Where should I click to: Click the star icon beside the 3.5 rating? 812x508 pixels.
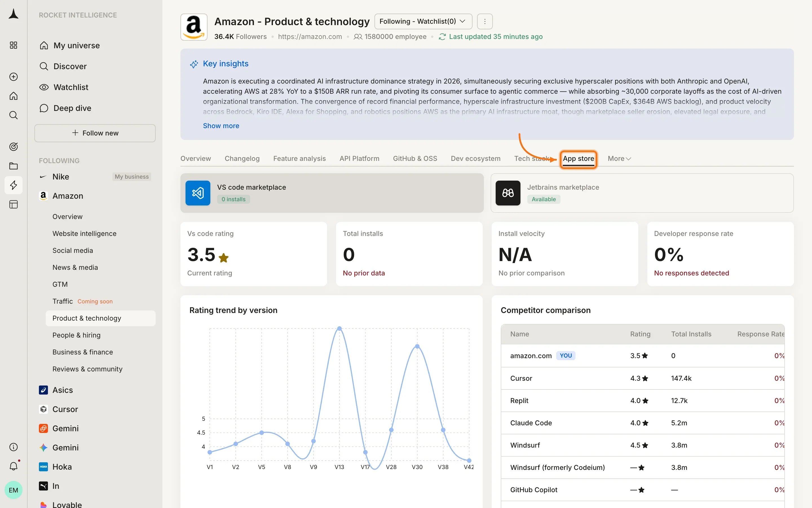click(x=224, y=258)
